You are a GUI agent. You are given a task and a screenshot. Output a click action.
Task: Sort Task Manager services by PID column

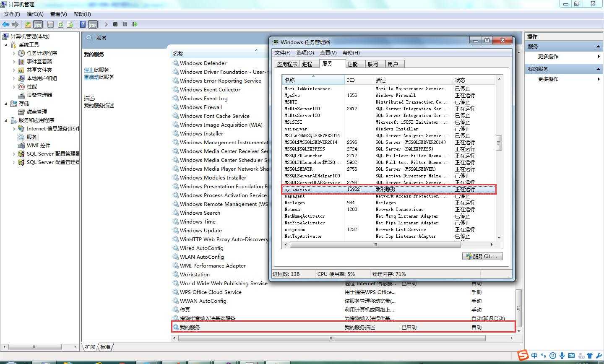click(359, 80)
